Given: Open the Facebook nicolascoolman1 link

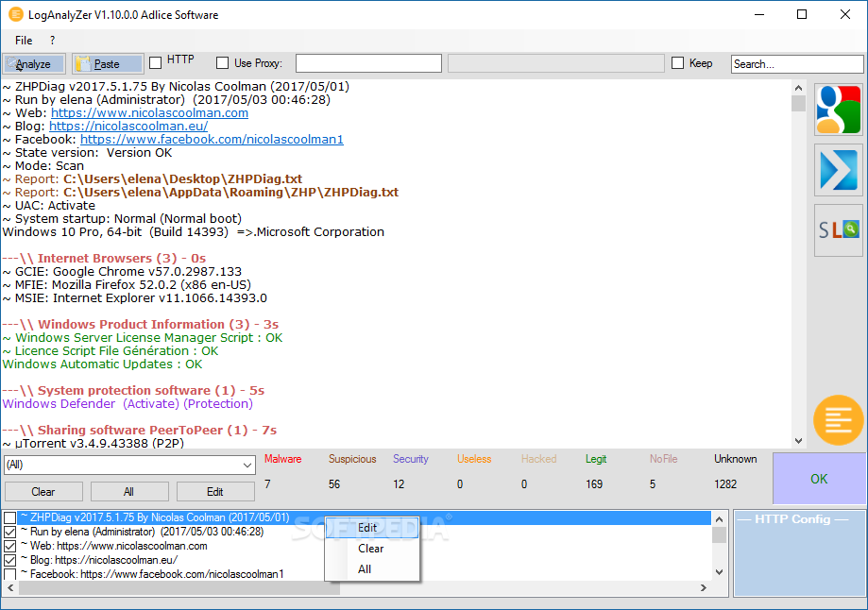Looking at the screenshot, I should (212, 140).
